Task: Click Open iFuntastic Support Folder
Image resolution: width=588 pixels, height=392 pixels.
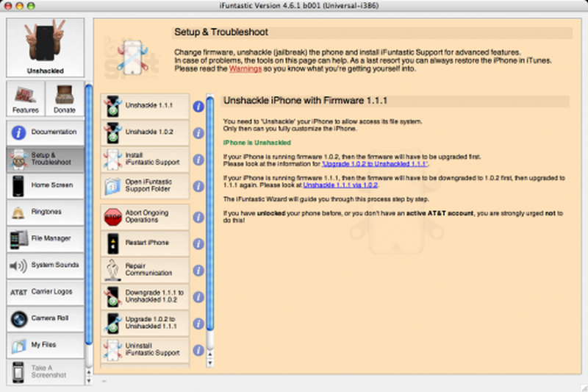Action: pos(145,186)
